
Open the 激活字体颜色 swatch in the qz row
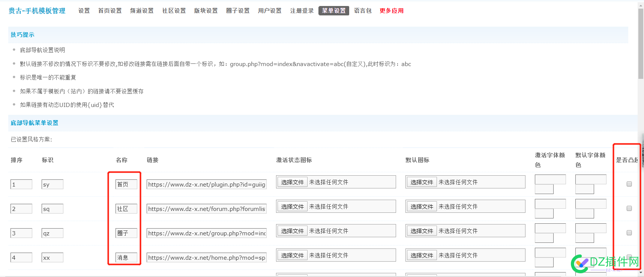544,238
